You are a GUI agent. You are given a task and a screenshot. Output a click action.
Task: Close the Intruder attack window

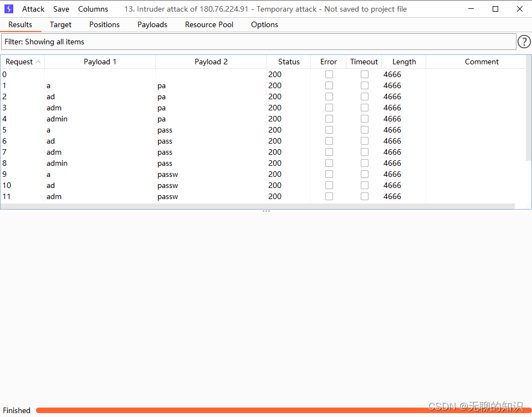click(x=520, y=9)
